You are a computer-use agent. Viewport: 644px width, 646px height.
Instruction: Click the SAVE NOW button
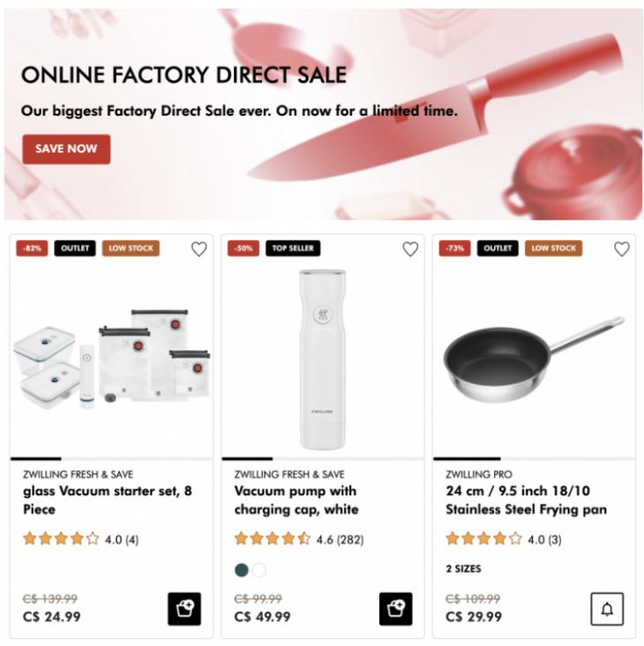click(66, 149)
